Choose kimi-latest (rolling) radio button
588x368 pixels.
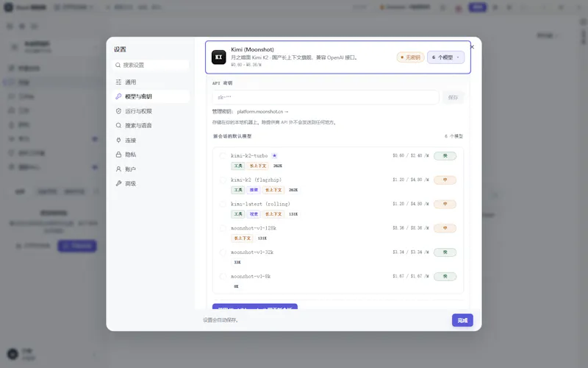(x=223, y=204)
